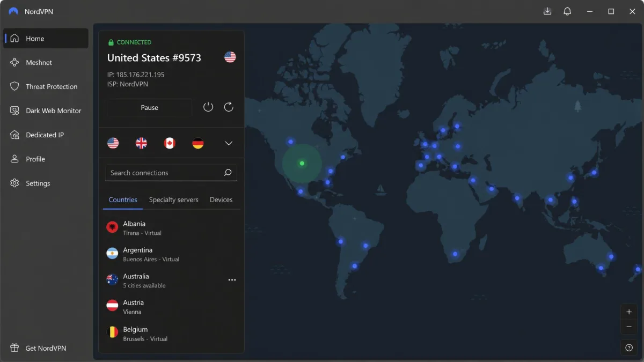Image resolution: width=644 pixels, height=362 pixels.
Task: Connect to Albania Tirana - Virtual
Action: coord(171,228)
